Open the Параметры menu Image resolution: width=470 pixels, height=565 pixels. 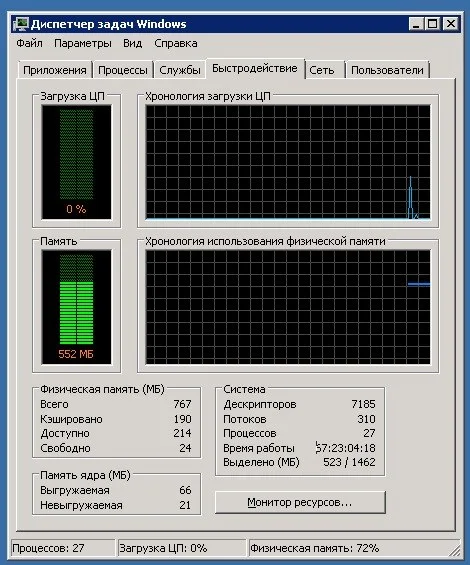pyautogui.click(x=83, y=43)
